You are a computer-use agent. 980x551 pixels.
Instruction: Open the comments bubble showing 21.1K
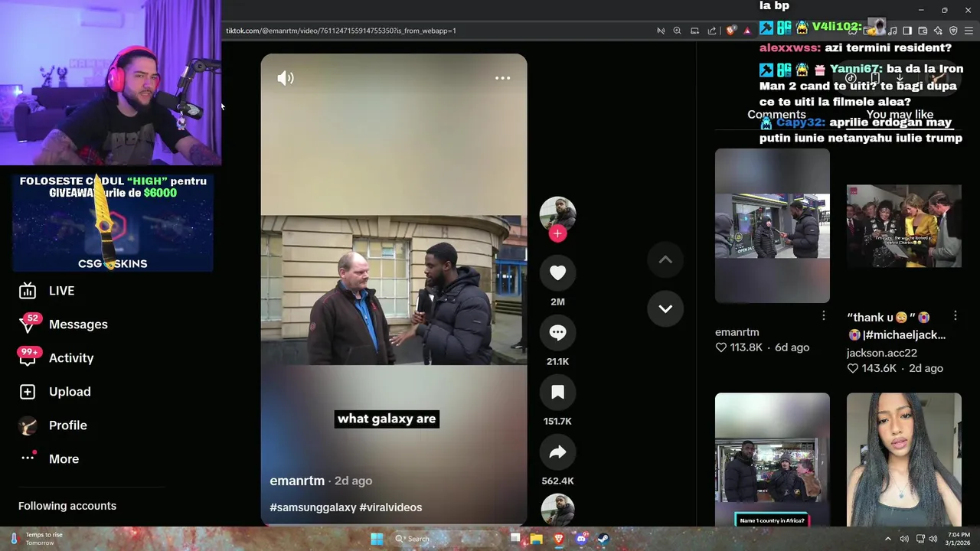557,333
